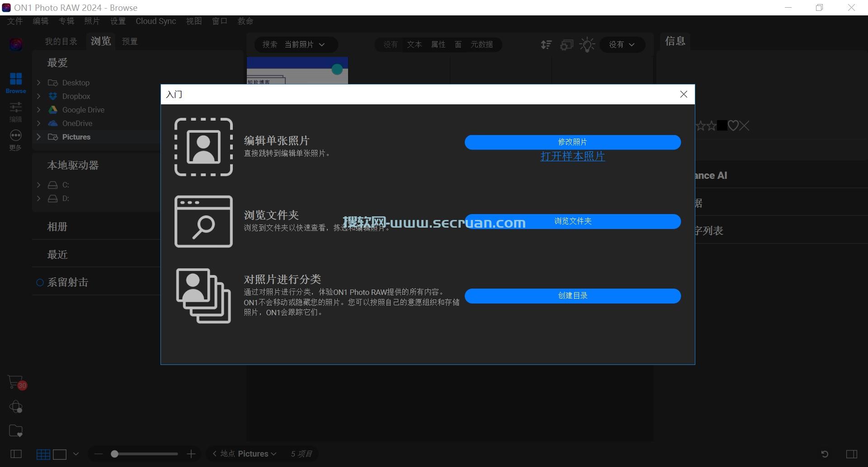The image size is (868, 467).
Task: Open the 专辑 menu
Action: click(66, 21)
